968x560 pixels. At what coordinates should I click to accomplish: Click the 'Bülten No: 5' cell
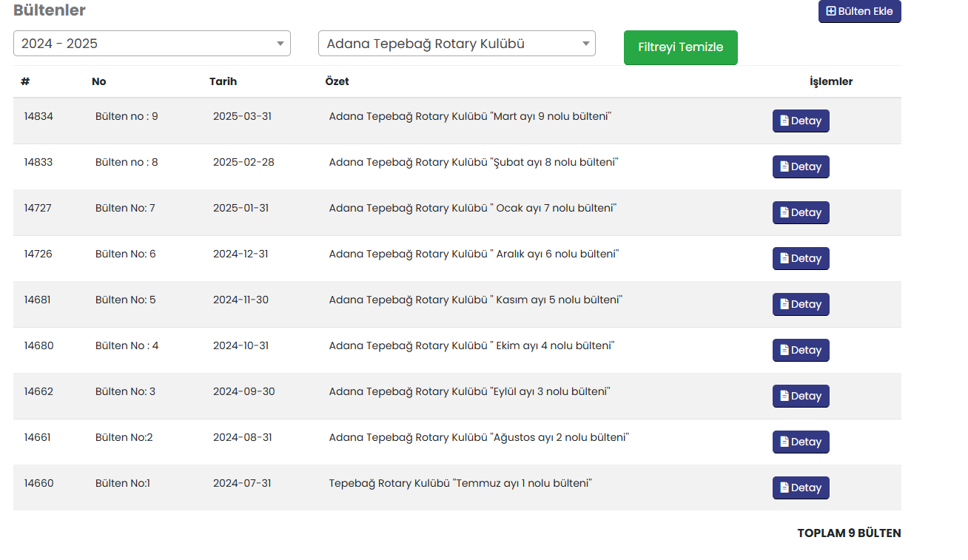point(126,300)
